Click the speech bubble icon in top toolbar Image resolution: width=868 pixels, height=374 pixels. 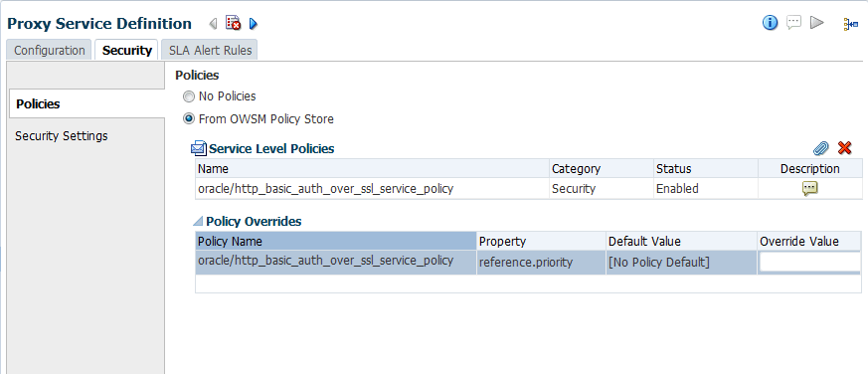[793, 23]
